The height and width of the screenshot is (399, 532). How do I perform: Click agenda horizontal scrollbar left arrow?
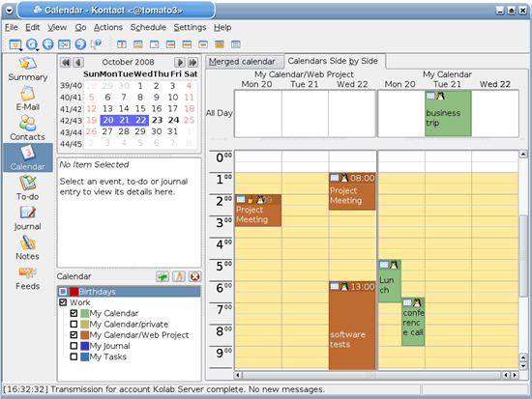[x=238, y=375]
